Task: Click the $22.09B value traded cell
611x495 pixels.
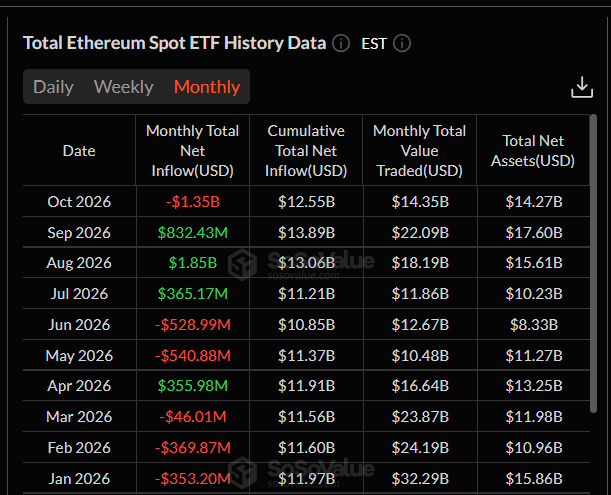Action: tap(420, 232)
